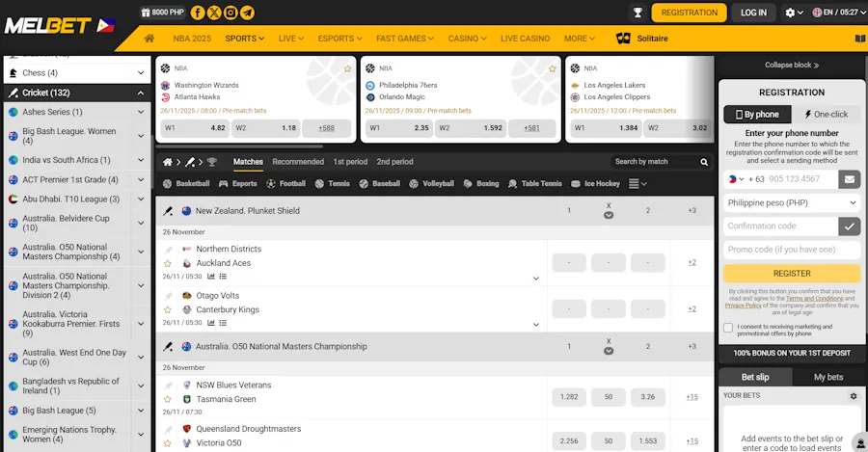Click the REGISTRATION button in header

690,13
